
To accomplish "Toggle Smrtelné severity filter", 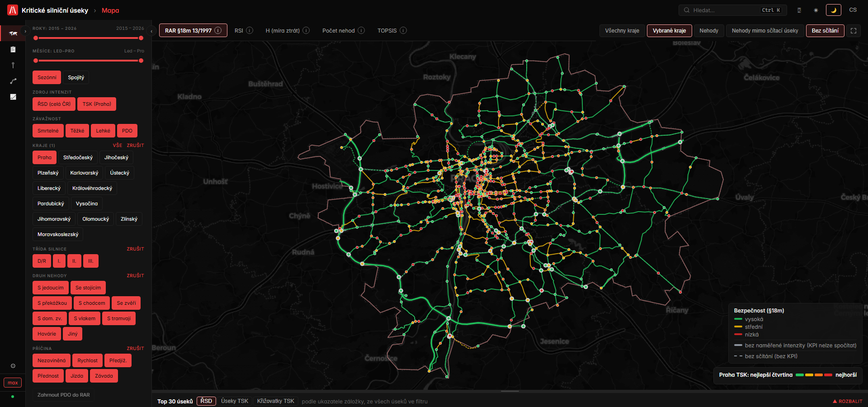I will [x=48, y=131].
